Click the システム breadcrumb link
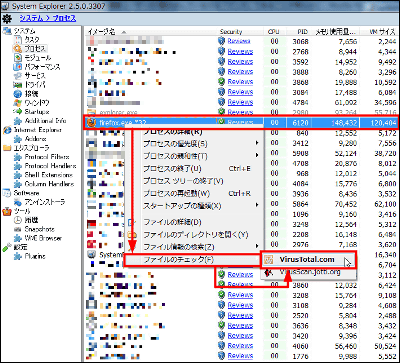Screen dimensions: 400x363 click(31, 18)
